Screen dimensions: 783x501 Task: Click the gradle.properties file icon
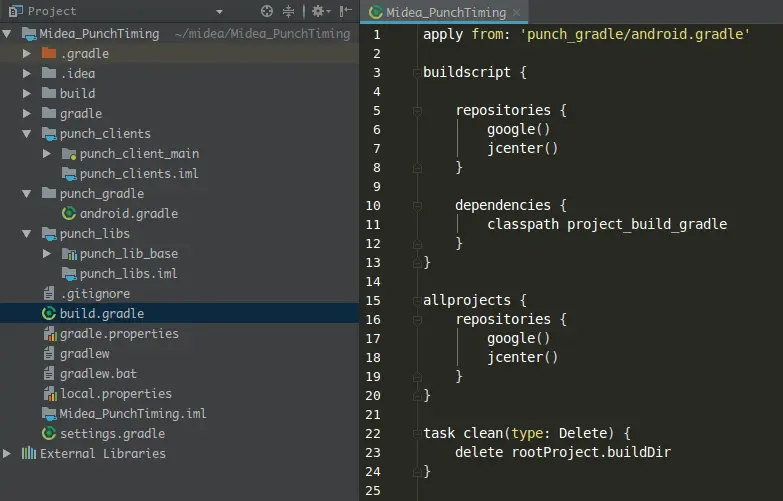click(x=50, y=334)
